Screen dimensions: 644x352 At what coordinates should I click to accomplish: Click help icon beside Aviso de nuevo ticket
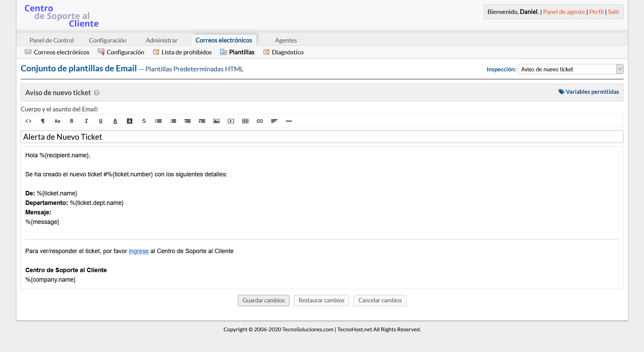(97, 93)
